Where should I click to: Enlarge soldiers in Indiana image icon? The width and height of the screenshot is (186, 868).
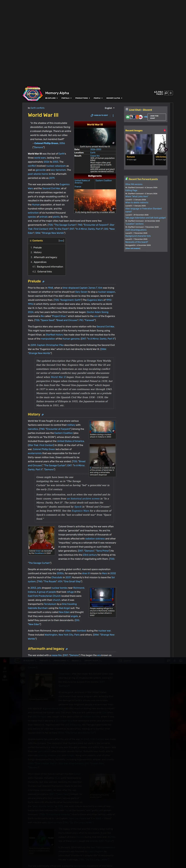tap(113, 431)
